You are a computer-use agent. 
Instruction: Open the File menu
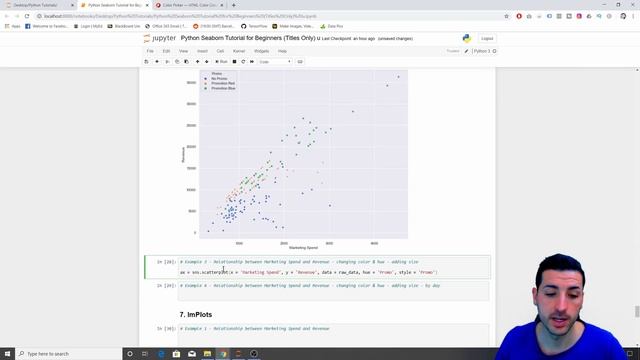pos(150,51)
